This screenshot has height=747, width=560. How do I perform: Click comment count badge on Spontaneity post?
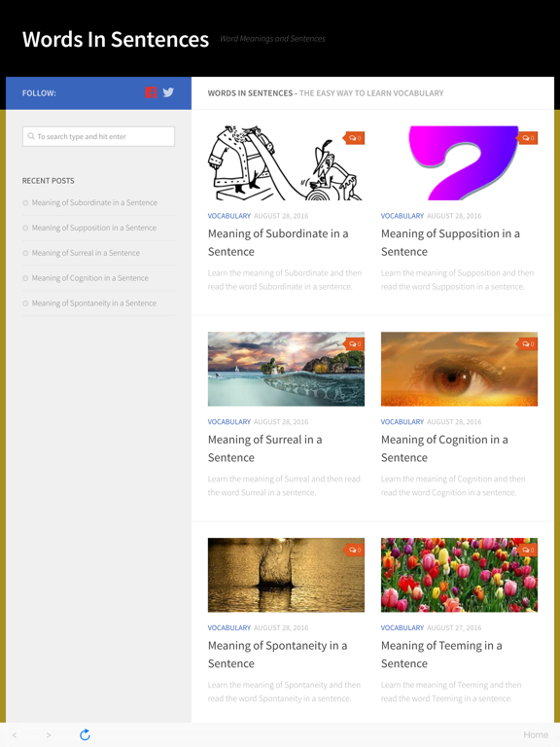pyautogui.click(x=354, y=550)
